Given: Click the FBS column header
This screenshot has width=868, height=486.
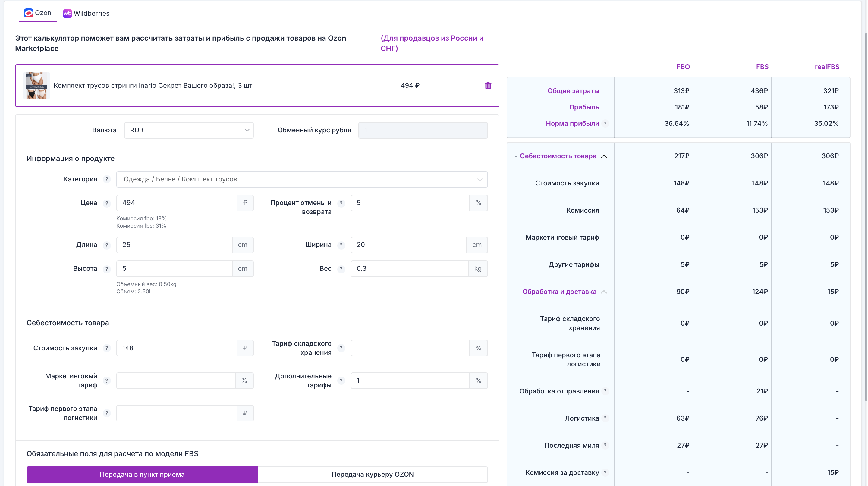Looking at the screenshot, I should 762,67.
